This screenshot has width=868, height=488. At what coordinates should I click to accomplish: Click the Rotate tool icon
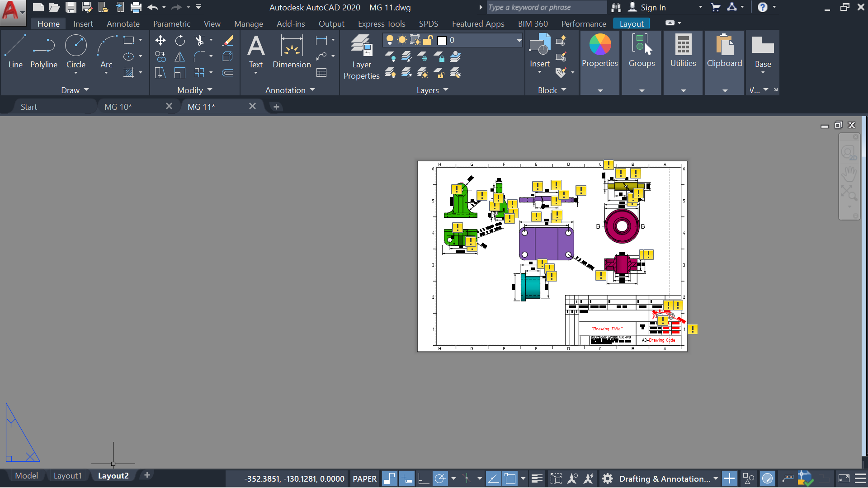click(x=180, y=41)
